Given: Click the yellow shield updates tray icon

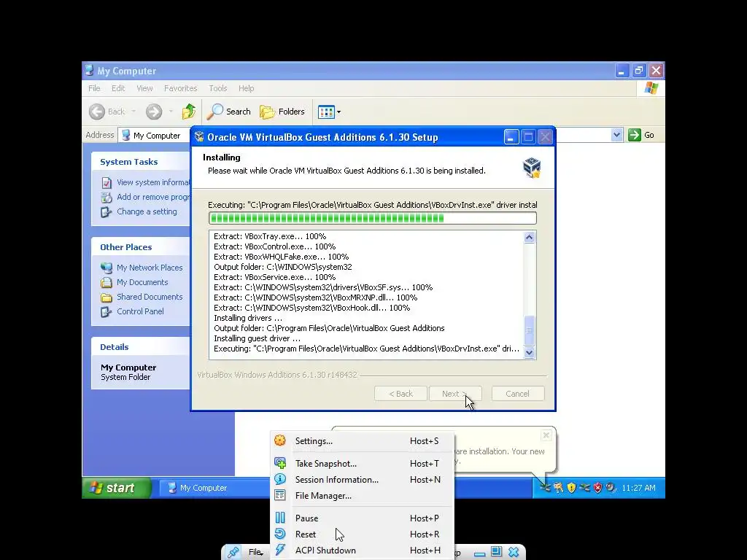Looking at the screenshot, I should click(571, 488).
